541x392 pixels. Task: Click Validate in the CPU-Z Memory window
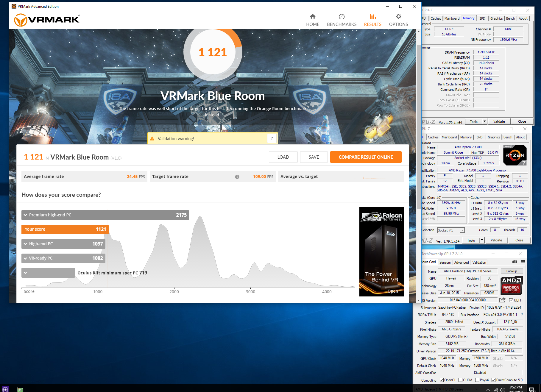coord(499,121)
